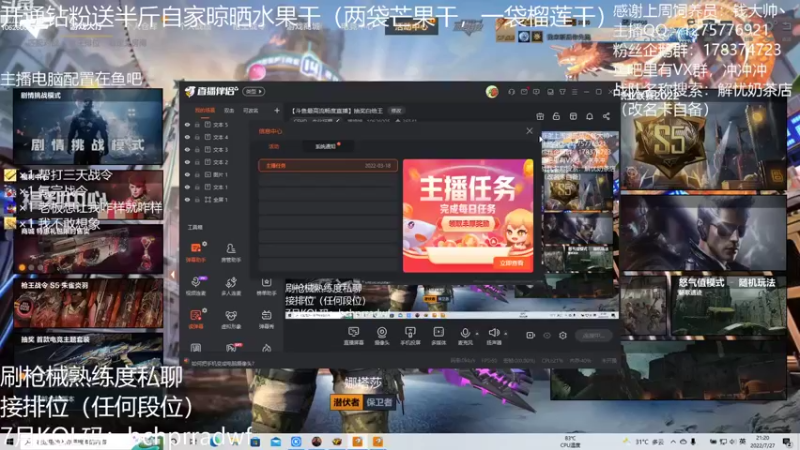Hide the 图片 1 source
The height and width of the screenshot is (450, 800).
tap(187, 174)
